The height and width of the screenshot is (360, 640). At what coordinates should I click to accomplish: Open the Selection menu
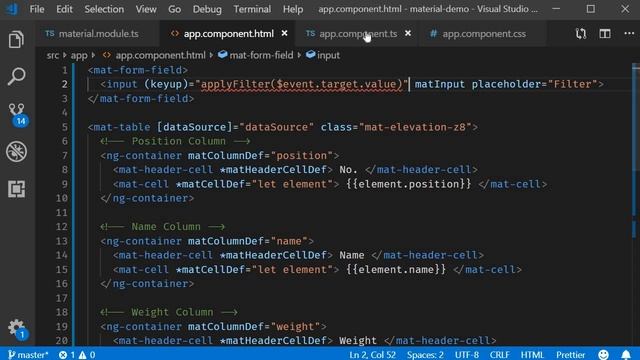coord(104,9)
